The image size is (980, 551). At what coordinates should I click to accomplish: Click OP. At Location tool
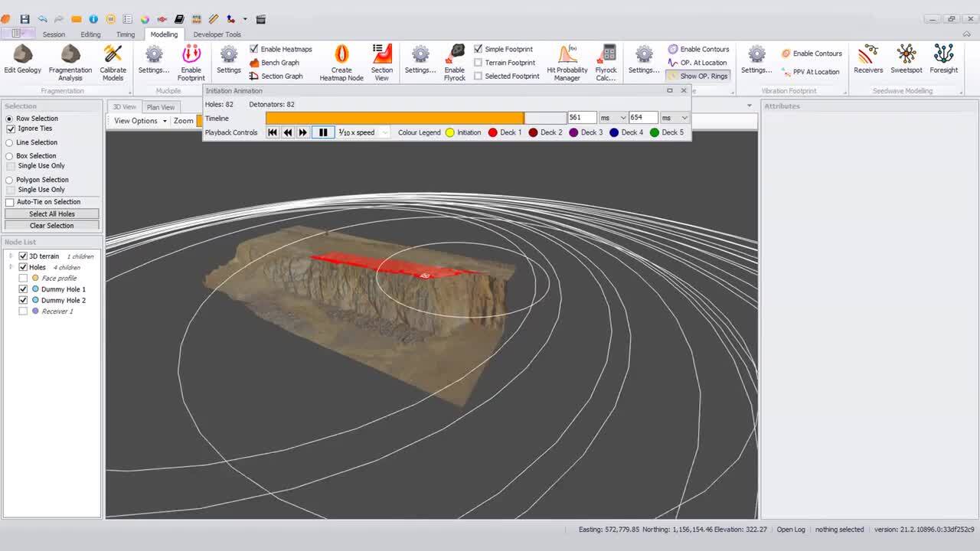tap(697, 63)
